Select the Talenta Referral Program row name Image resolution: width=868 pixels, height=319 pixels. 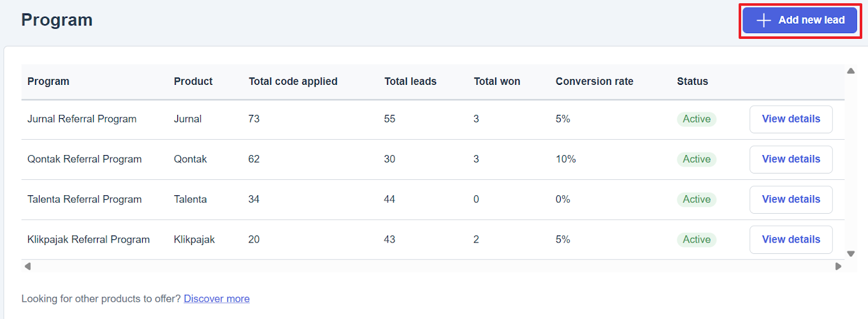(x=85, y=200)
